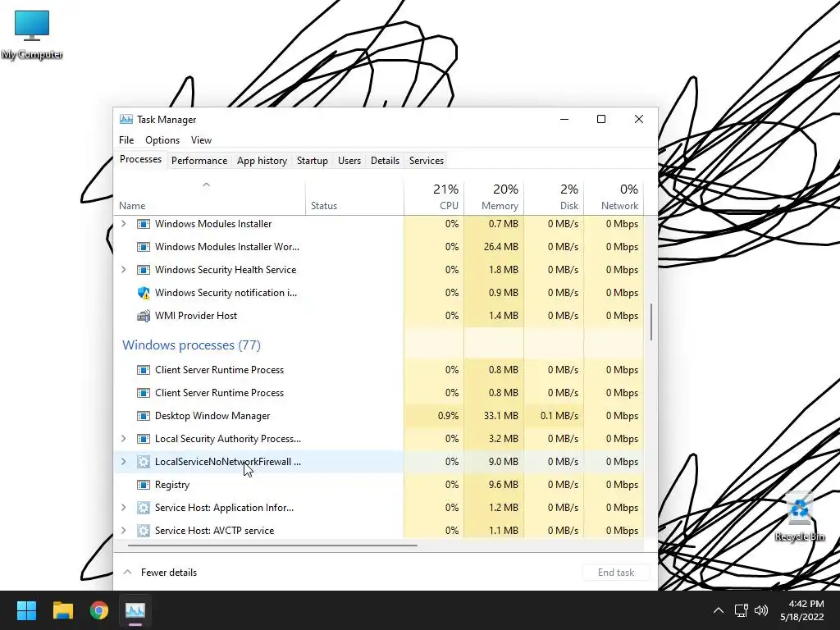Screen dimensions: 840x630
Task: Open the network tray icon
Action: click(x=741, y=610)
